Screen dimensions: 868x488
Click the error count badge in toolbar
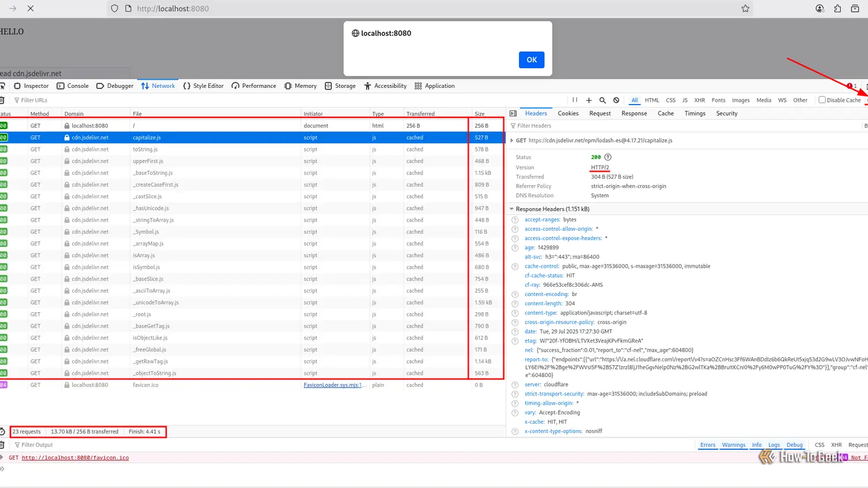852,86
